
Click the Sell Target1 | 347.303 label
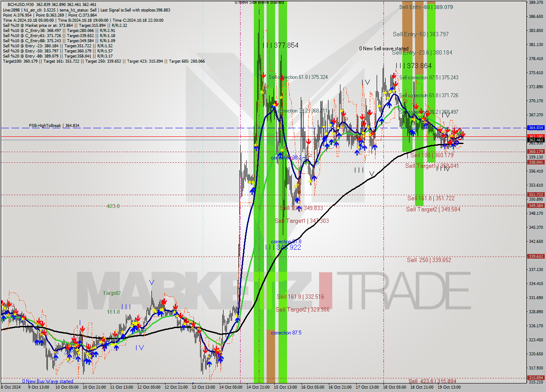(x=302, y=221)
